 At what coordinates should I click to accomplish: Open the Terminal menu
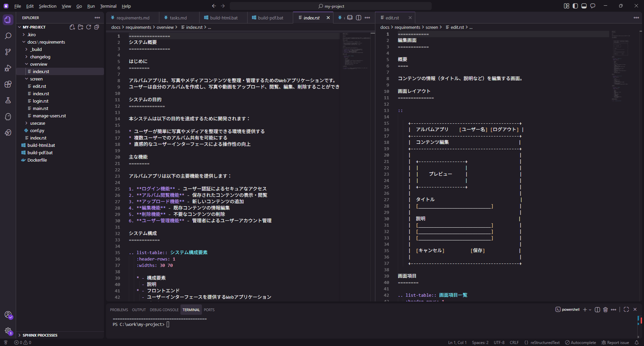click(108, 6)
